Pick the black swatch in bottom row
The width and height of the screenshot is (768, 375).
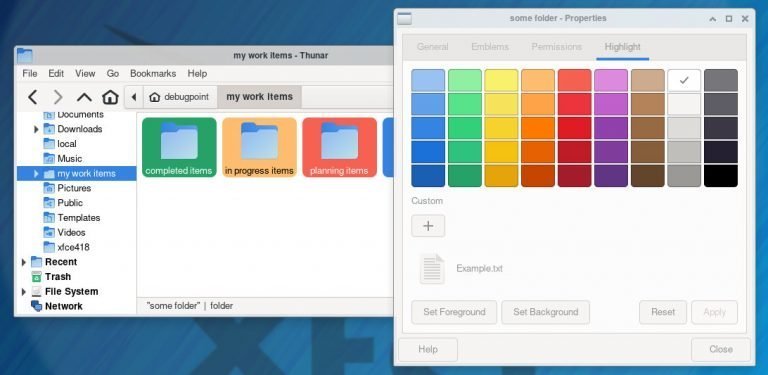click(720, 176)
